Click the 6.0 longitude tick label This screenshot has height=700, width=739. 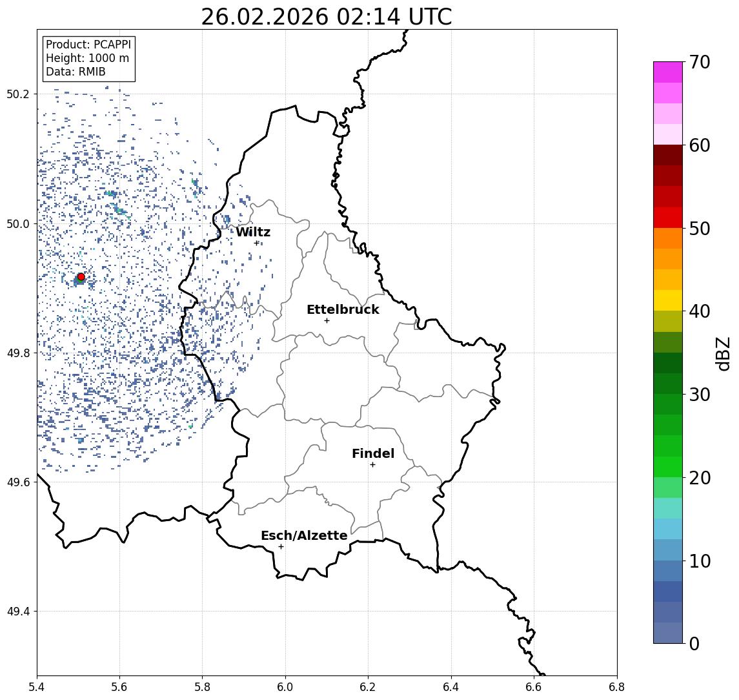285,687
